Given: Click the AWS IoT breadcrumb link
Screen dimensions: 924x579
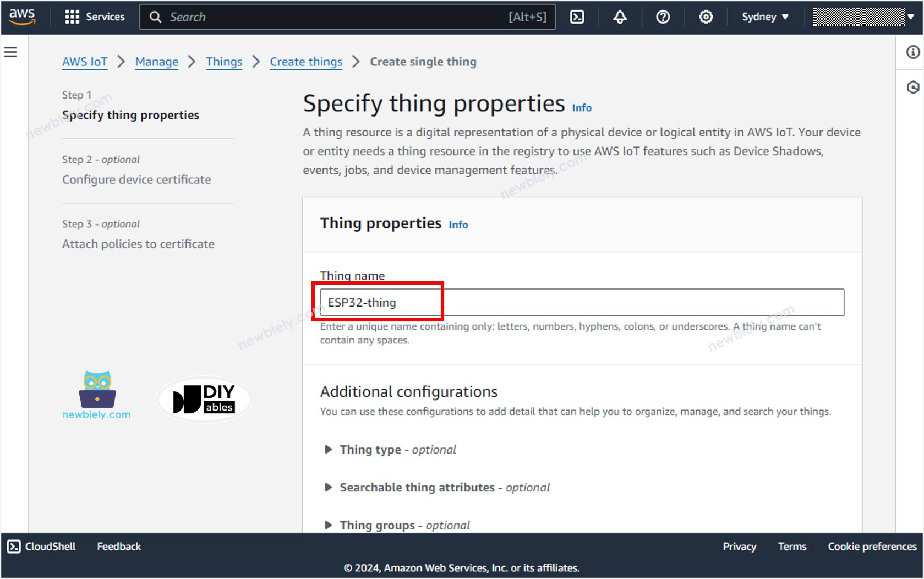Looking at the screenshot, I should (x=85, y=62).
